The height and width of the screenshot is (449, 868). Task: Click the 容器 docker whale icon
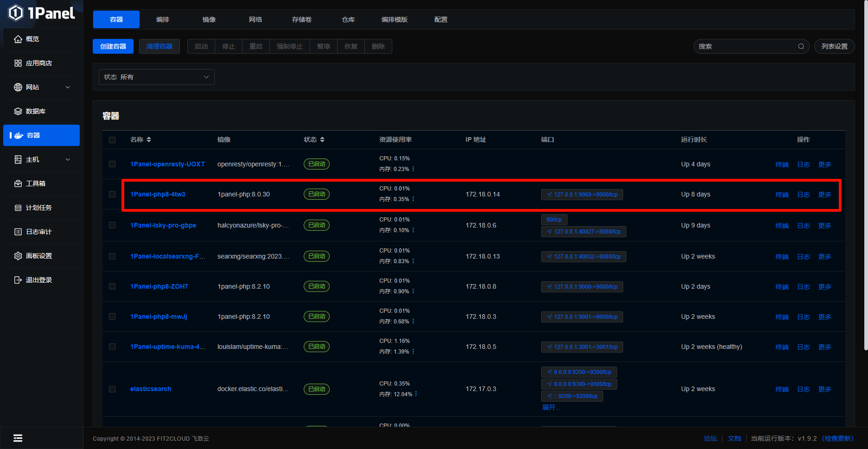click(19, 135)
